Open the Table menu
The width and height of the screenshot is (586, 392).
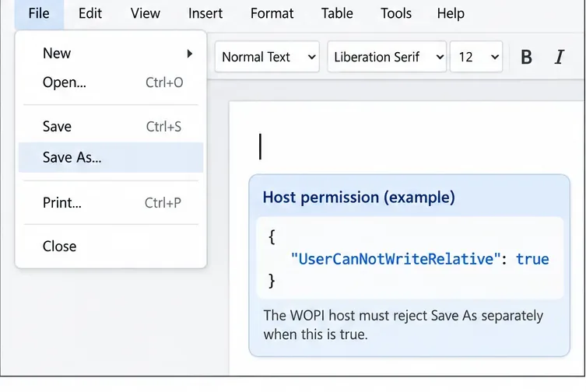point(337,14)
